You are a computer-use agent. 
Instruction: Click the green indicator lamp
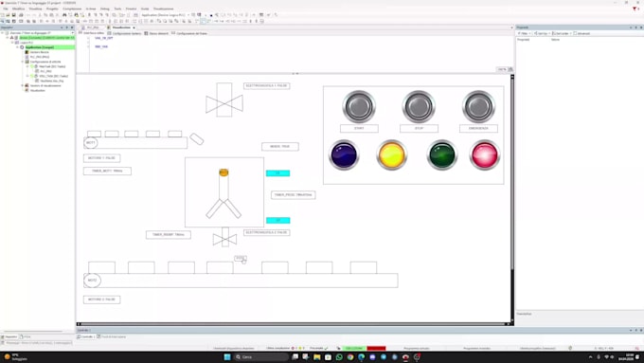[442, 155]
